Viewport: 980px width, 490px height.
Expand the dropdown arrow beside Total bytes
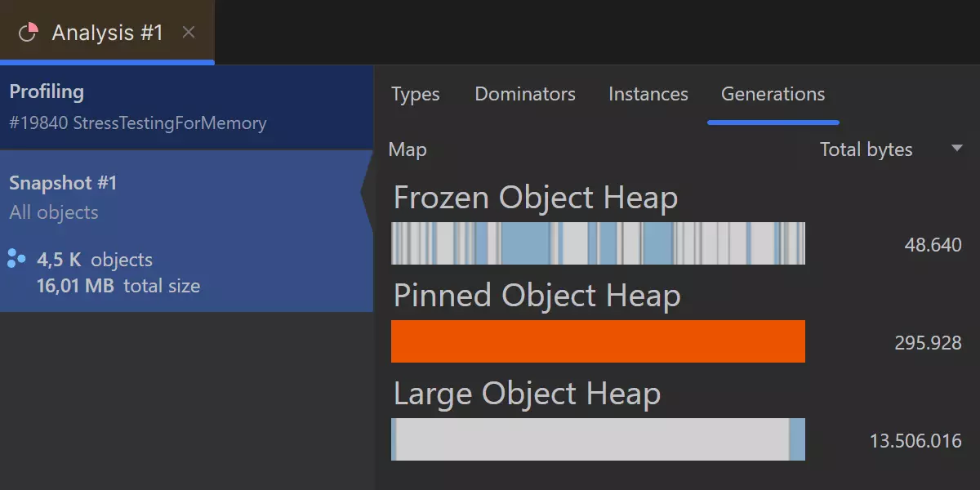point(957,149)
